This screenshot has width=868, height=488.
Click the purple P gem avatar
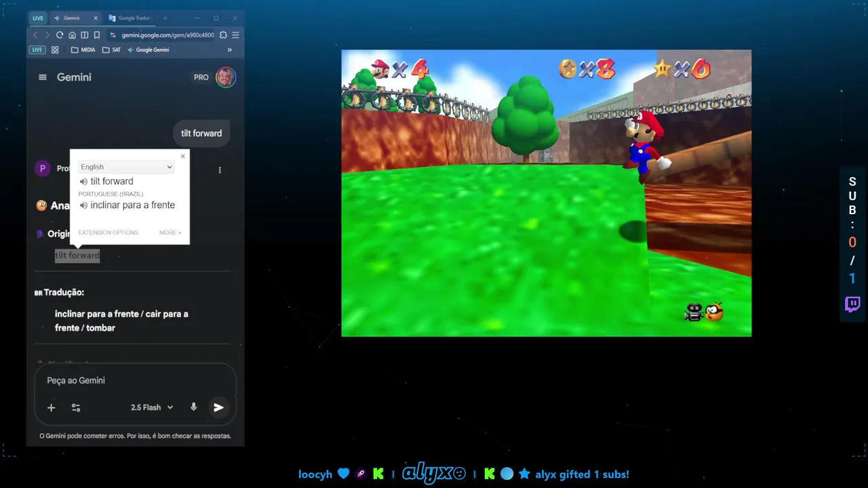(x=43, y=169)
